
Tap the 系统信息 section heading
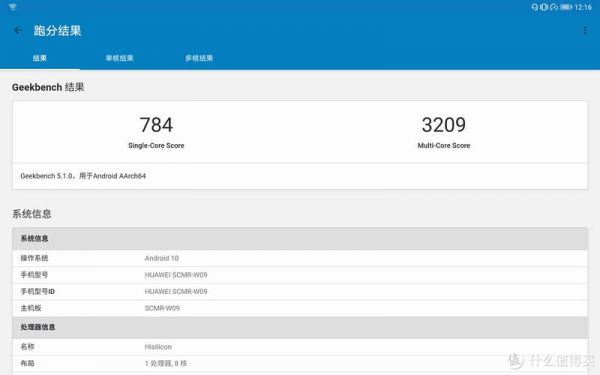pos(32,214)
